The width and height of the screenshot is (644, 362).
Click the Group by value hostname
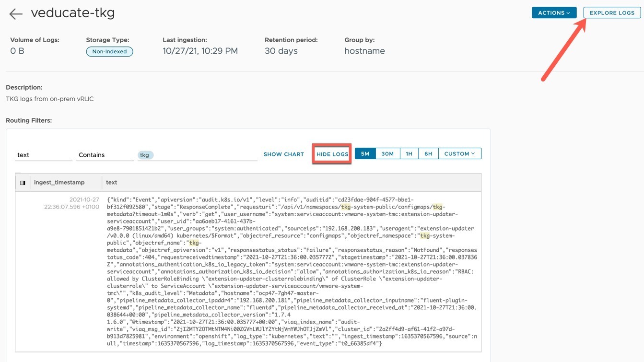point(364,51)
